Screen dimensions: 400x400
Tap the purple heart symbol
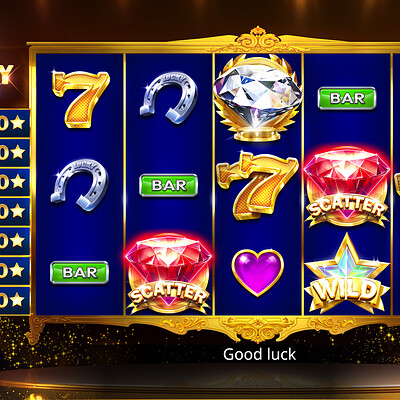(x=258, y=272)
